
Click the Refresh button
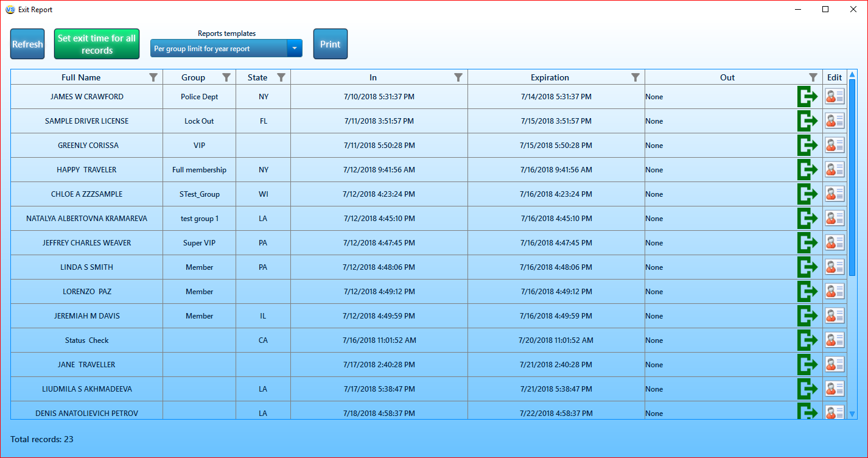coord(27,44)
